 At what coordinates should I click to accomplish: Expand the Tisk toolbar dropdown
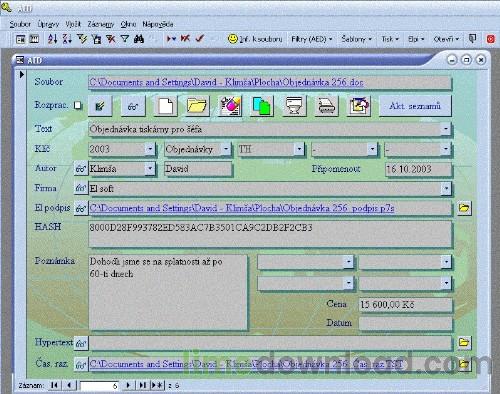pos(390,39)
